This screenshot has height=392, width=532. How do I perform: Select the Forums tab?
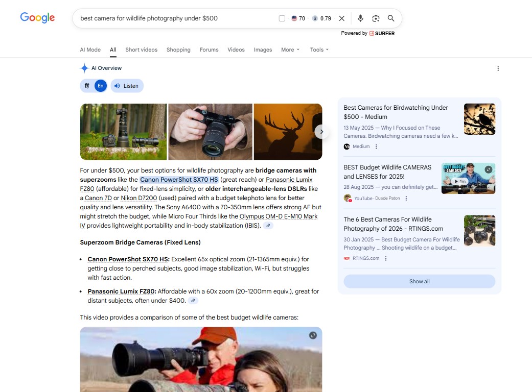click(209, 50)
